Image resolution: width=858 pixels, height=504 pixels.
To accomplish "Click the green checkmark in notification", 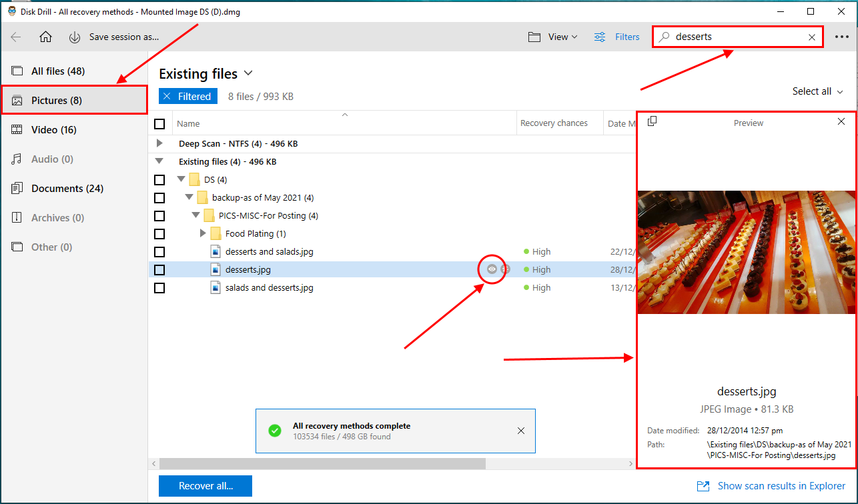I will pos(274,431).
